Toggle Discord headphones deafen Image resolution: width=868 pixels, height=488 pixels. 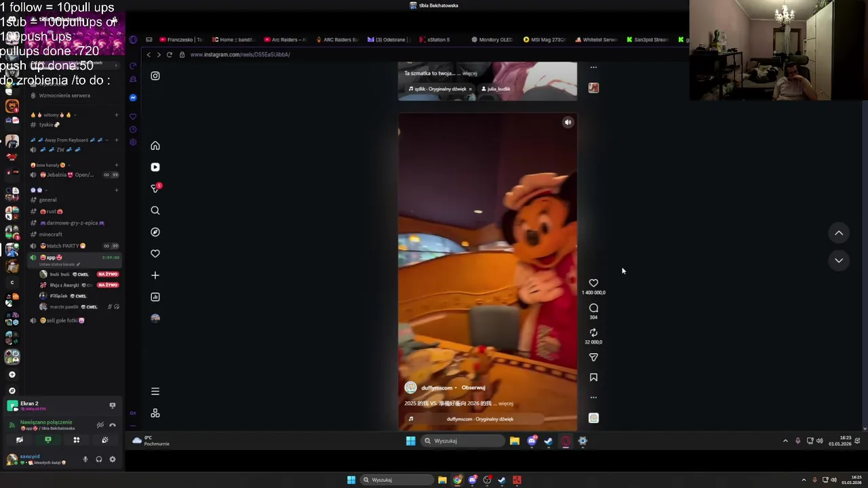[x=99, y=460]
